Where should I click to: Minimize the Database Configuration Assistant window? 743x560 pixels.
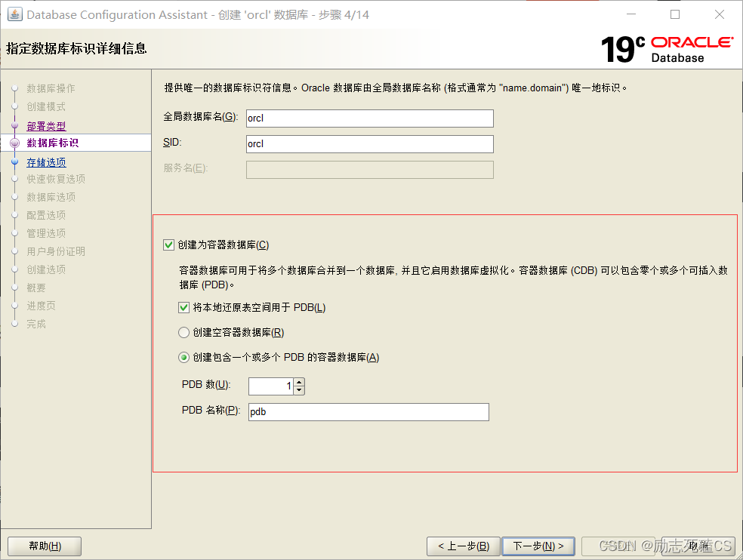point(631,14)
